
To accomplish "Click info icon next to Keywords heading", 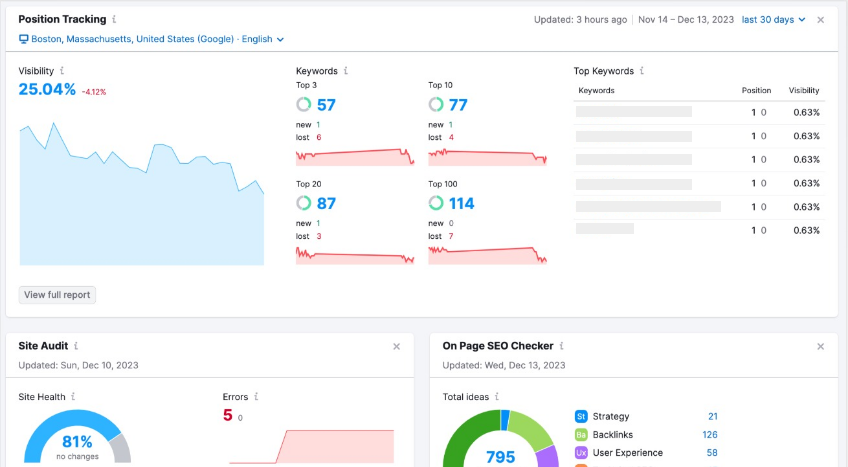I will [346, 71].
